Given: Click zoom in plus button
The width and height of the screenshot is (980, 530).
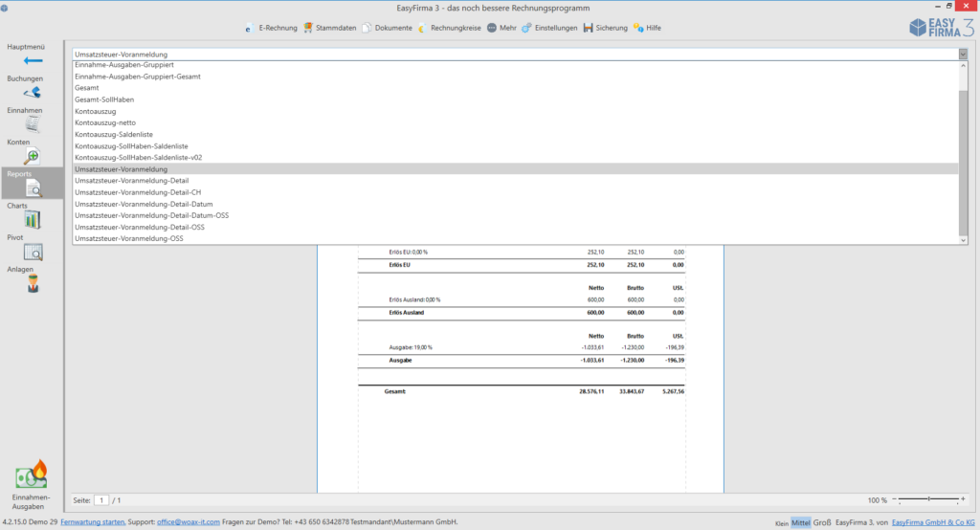Looking at the screenshot, I should coord(963,498).
